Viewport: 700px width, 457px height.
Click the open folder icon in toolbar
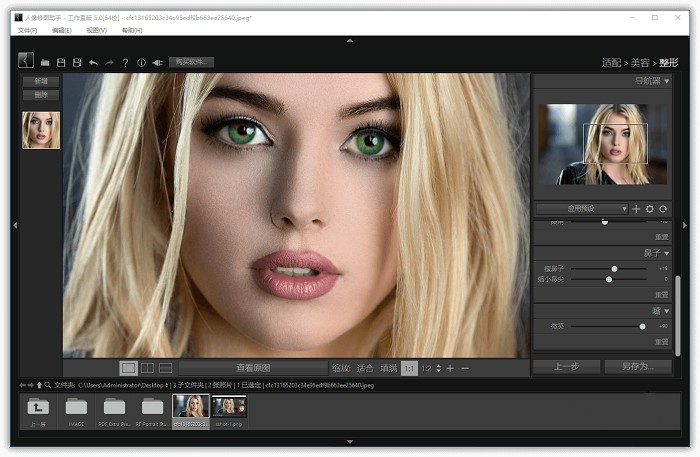pos(46,63)
